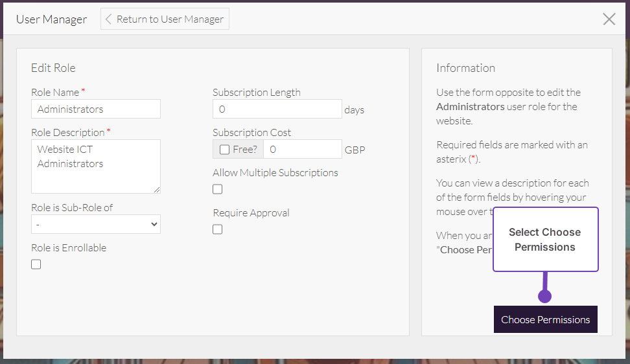
Task: Click the Subscription Cost label
Action: tap(251, 133)
